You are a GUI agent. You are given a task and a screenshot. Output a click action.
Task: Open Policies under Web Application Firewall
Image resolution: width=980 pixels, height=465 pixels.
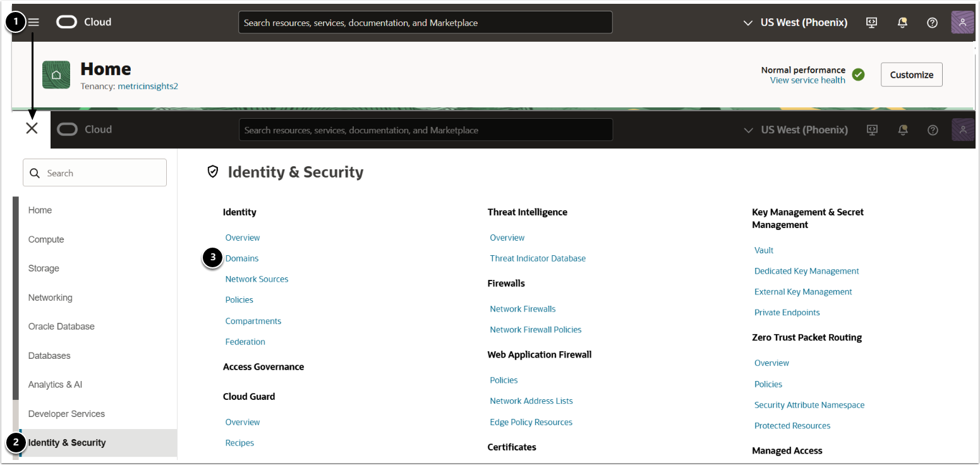tap(504, 380)
